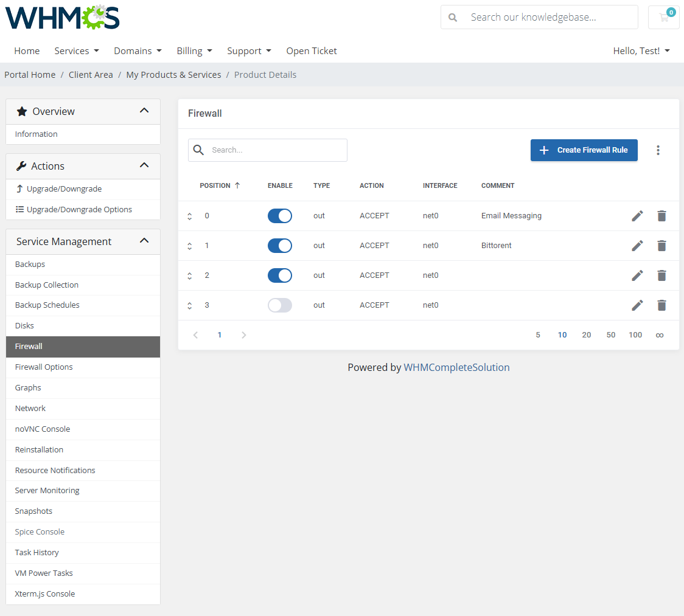Open the Hello, Test! account menu
684x616 pixels.
[x=641, y=51]
